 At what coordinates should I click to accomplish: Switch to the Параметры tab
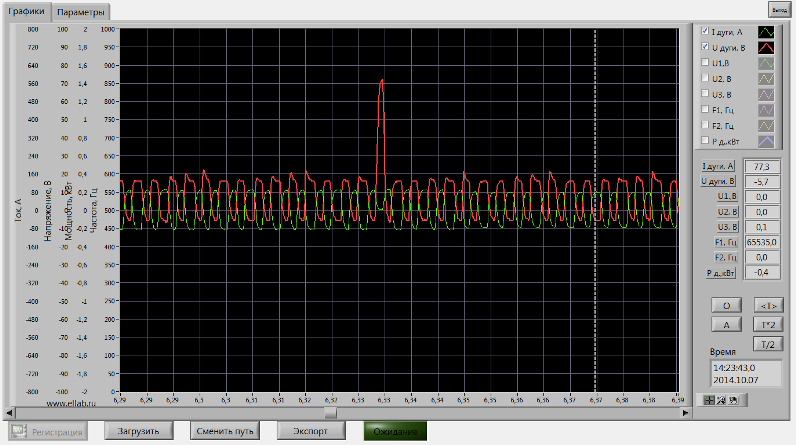[x=81, y=12]
